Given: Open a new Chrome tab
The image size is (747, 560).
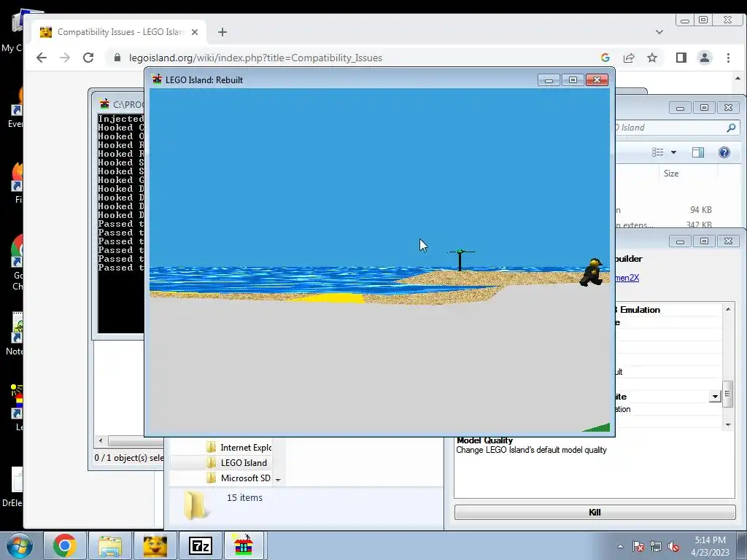Looking at the screenshot, I should 222,32.
